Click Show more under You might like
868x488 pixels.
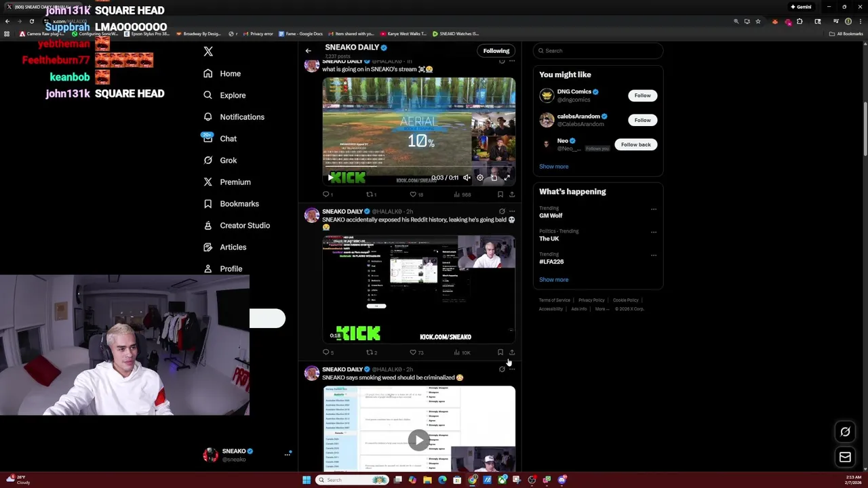point(553,166)
